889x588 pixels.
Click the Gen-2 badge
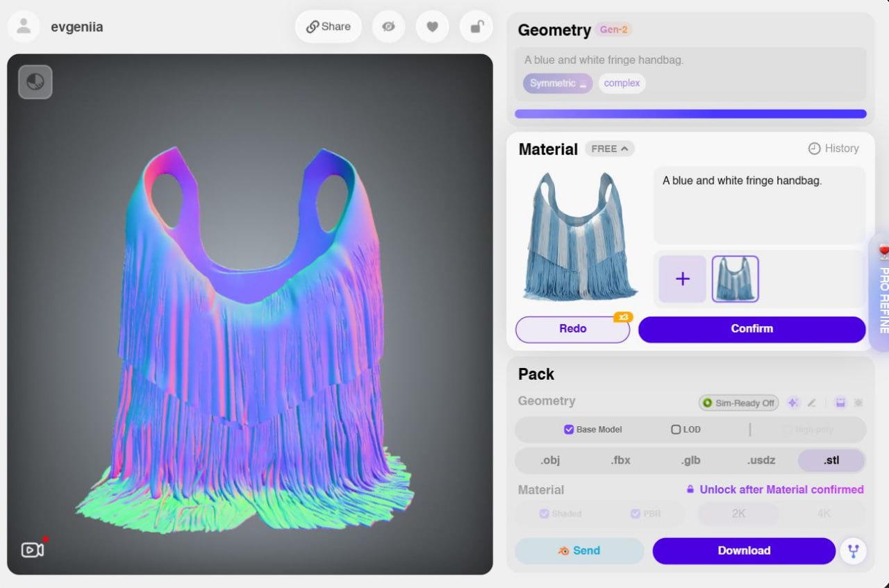click(x=613, y=30)
